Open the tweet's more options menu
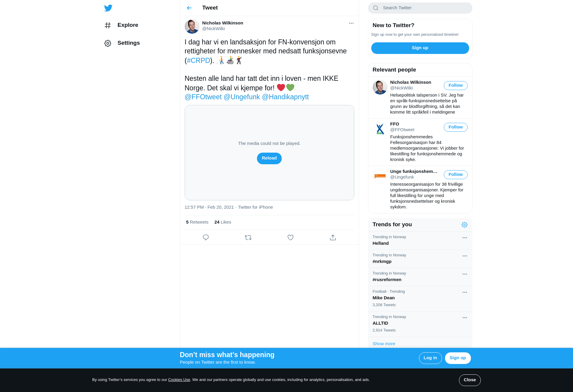The width and height of the screenshot is (573, 392). coord(351,23)
